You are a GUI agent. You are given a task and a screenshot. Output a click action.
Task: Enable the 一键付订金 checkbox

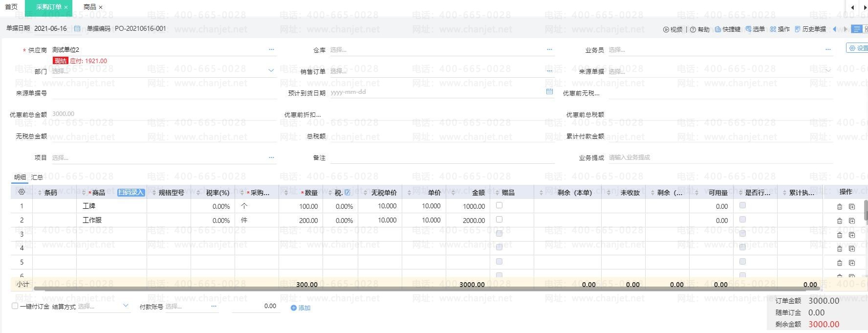tap(15, 306)
